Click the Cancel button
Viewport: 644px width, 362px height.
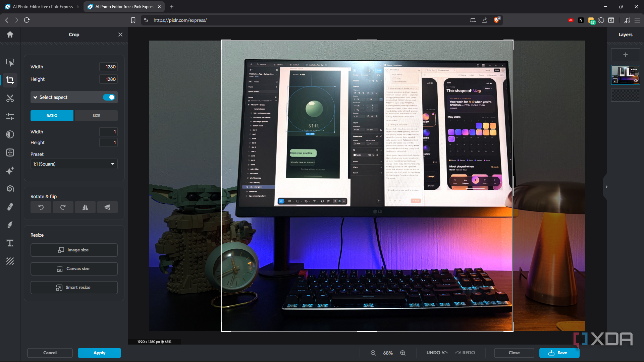[50, 353]
